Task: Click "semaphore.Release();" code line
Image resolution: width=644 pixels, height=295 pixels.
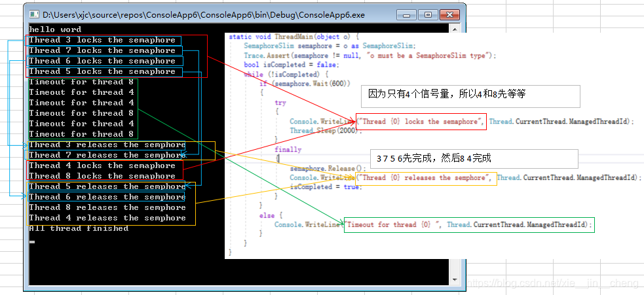Action: click(328, 168)
